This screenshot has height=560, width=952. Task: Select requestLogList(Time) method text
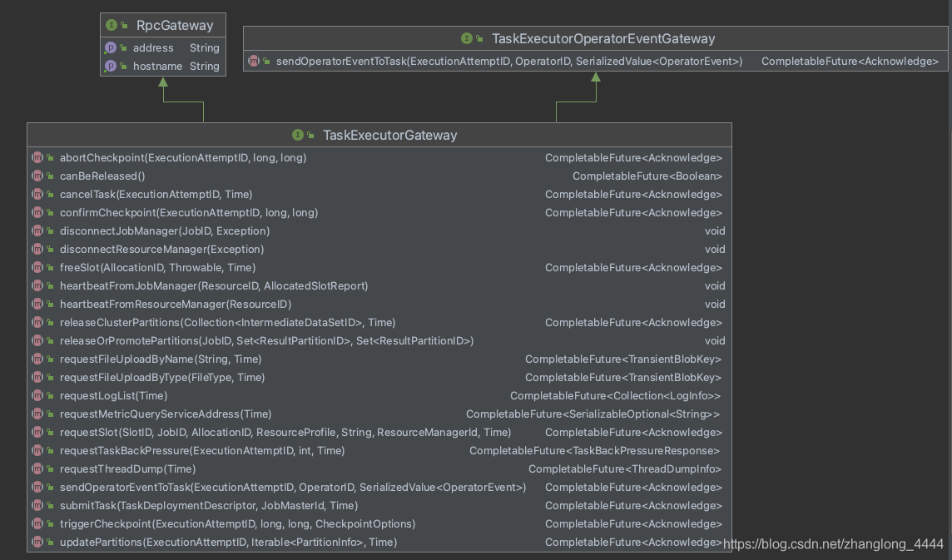113,395
